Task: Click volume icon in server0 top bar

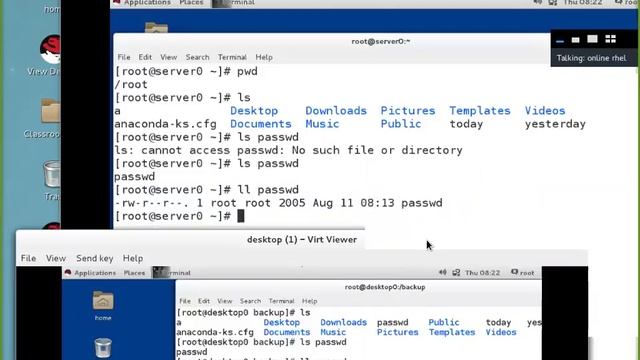Action: (x=538, y=2)
